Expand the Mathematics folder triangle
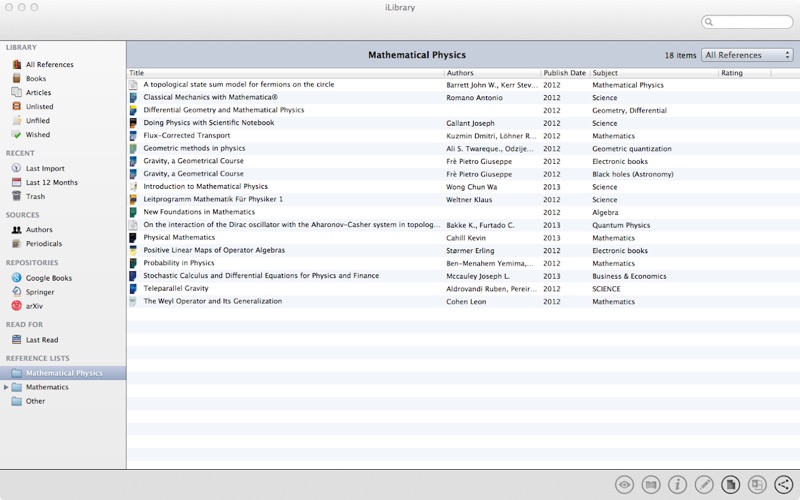 pos(6,387)
